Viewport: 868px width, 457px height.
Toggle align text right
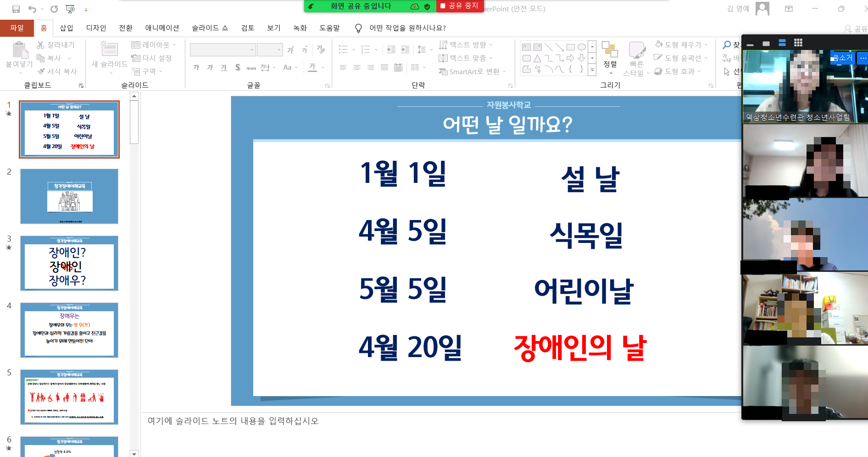(x=371, y=67)
